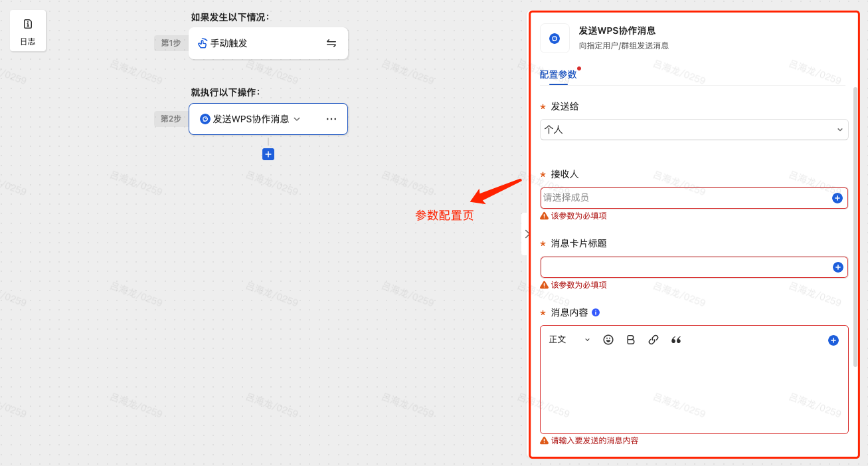Expand the chevron beside 发送WPS协作消息 step name
Image resolution: width=868 pixels, height=466 pixels.
297,119
